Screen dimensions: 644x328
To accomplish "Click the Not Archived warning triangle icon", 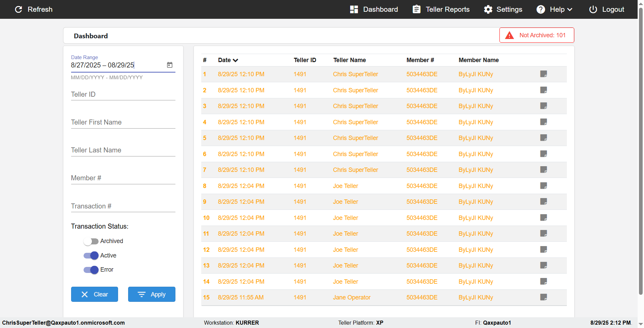I will click(x=509, y=35).
